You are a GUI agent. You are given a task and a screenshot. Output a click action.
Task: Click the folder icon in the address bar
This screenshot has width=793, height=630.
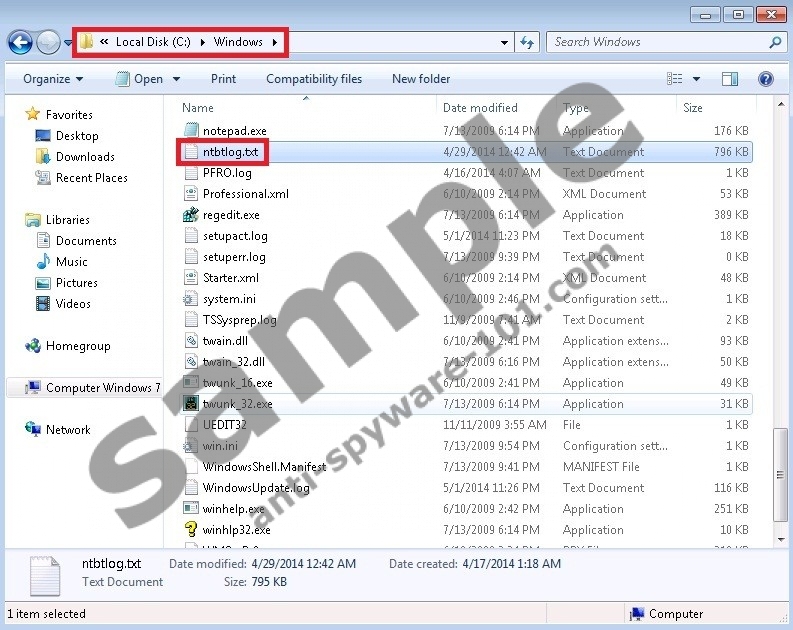tap(86, 41)
